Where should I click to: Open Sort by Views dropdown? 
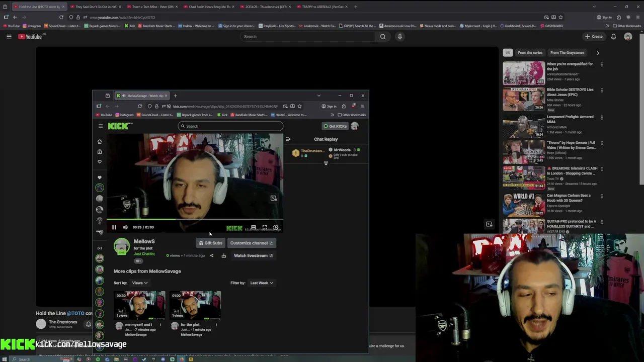coord(140,283)
